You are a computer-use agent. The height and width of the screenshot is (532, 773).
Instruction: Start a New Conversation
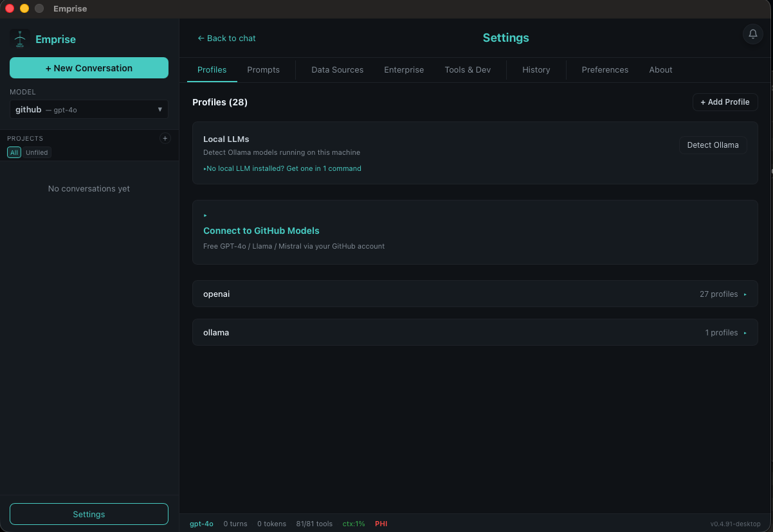coord(89,68)
